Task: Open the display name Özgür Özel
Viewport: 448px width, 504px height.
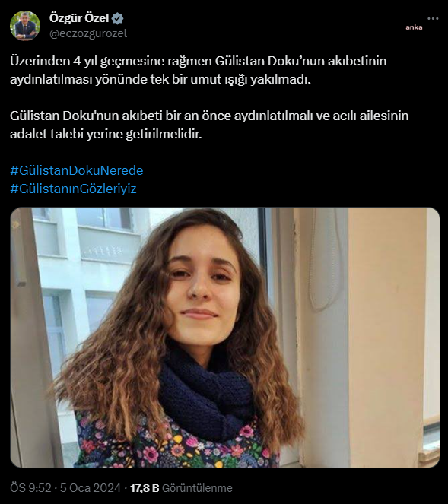Action: tap(79, 18)
